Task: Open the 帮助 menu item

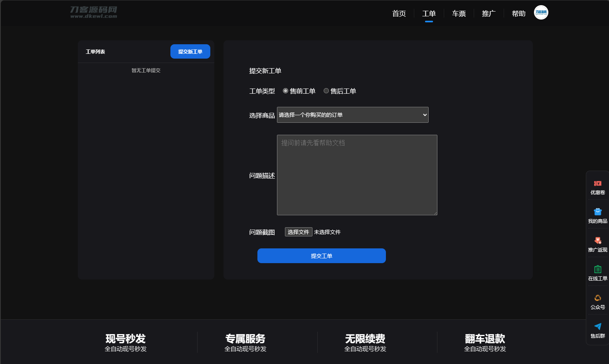Action: [518, 13]
